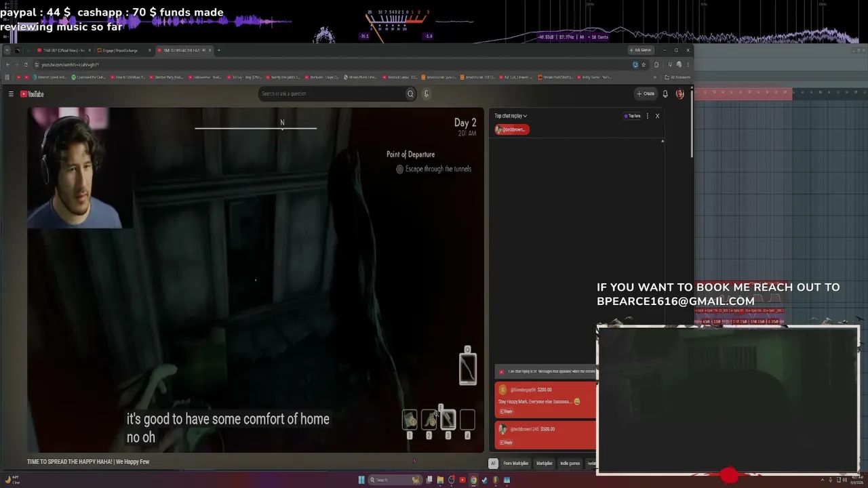Select the All filter chip

click(x=493, y=464)
